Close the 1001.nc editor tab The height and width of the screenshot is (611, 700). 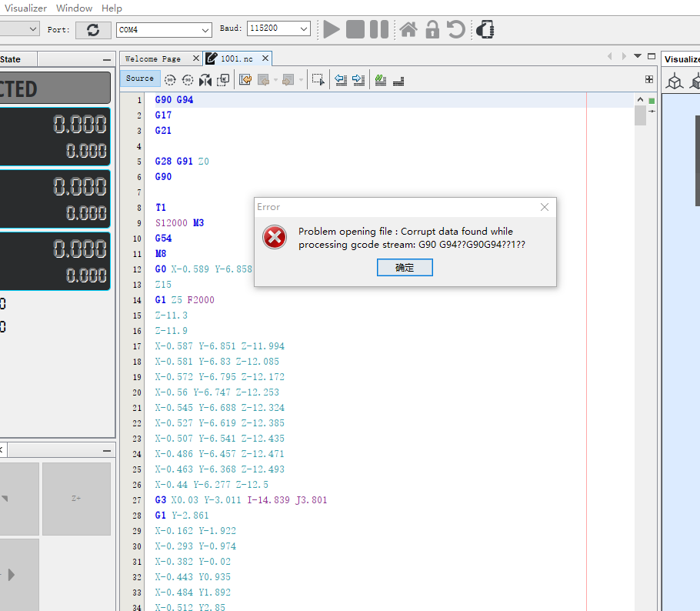point(265,58)
